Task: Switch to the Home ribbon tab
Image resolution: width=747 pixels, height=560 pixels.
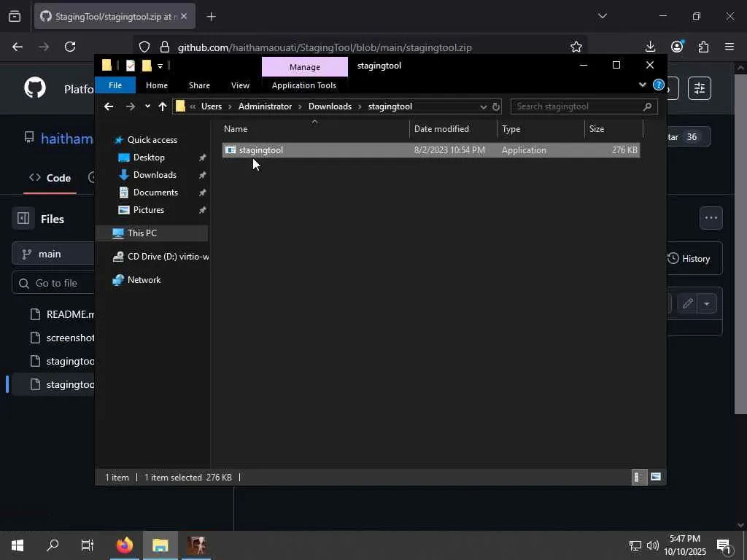Action: tap(157, 85)
